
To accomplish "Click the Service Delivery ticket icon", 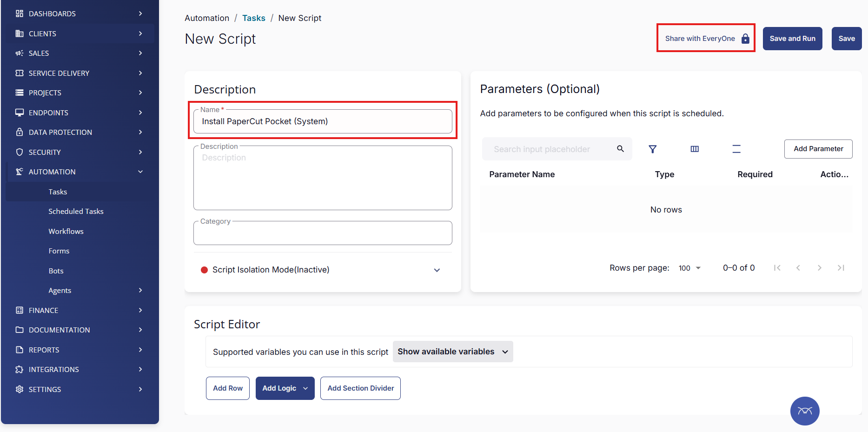I will [20, 73].
